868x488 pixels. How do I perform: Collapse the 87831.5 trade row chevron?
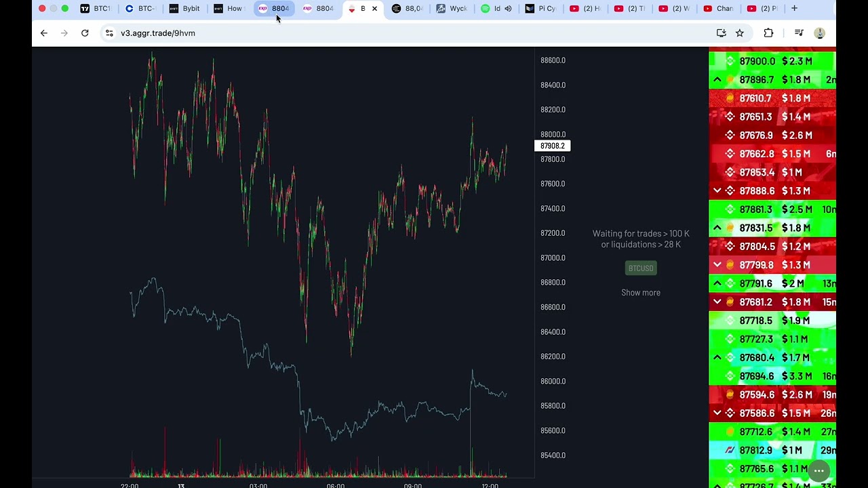(x=717, y=228)
